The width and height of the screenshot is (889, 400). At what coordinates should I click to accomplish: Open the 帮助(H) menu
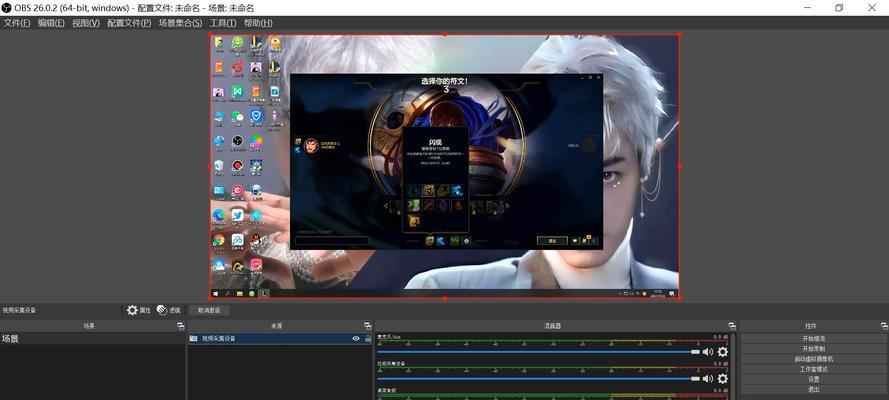[x=258, y=23]
